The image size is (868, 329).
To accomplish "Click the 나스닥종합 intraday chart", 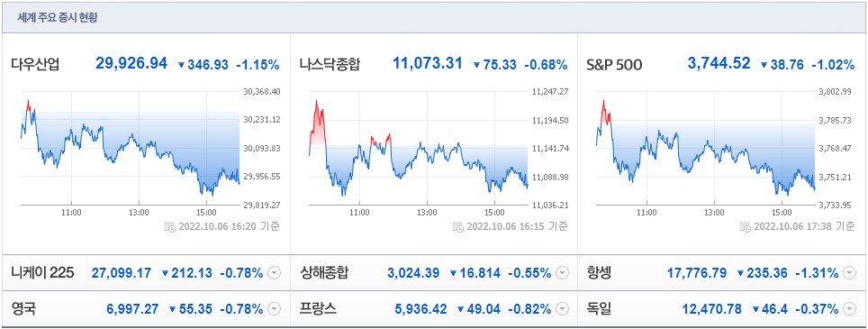I will click(418, 149).
